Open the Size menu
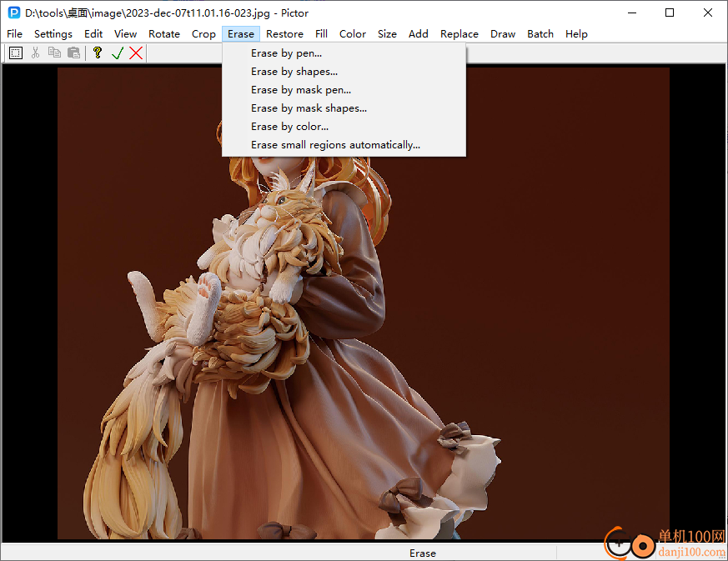The image size is (728, 561). tap(387, 34)
